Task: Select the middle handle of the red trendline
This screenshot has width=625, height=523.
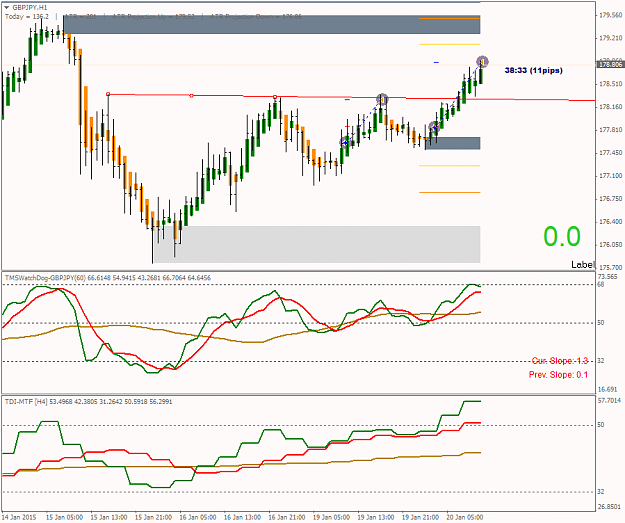Action: [191, 96]
